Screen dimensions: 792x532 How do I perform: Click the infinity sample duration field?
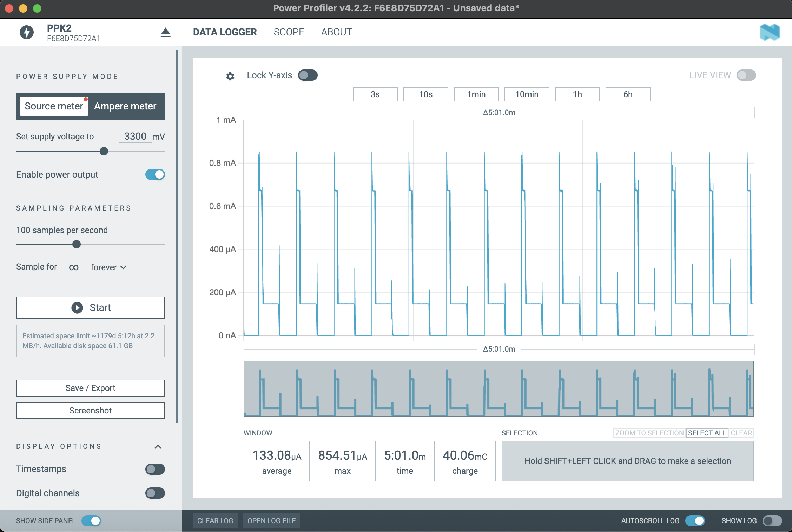(x=73, y=267)
